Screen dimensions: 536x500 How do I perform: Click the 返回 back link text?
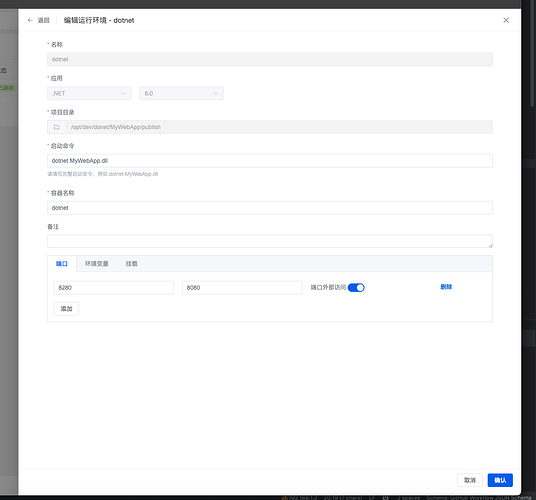[43, 20]
